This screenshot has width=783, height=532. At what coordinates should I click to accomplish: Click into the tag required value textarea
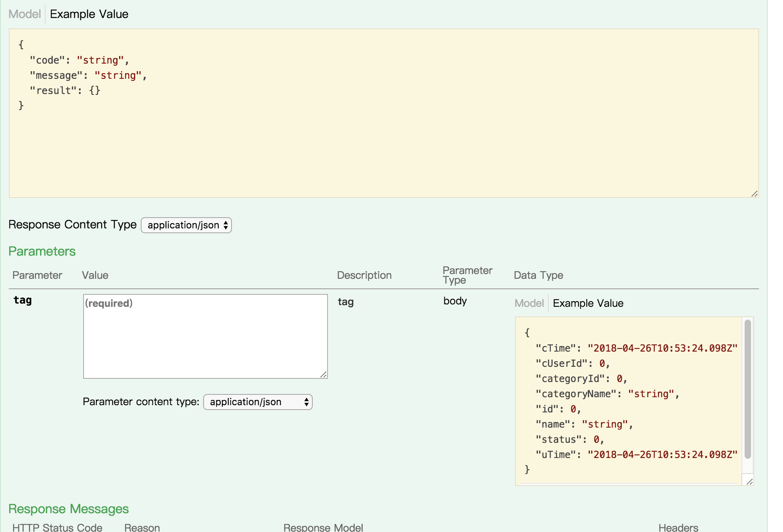click(205, 336)
